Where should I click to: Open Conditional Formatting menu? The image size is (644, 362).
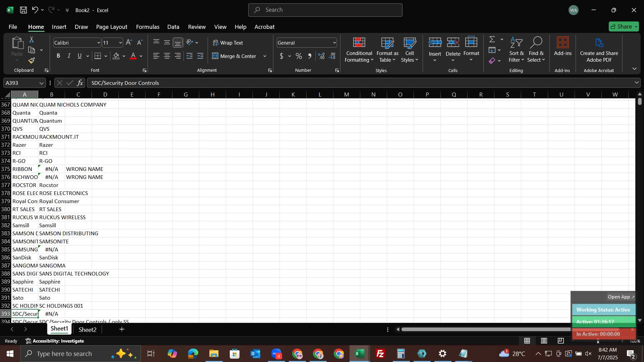359,50
